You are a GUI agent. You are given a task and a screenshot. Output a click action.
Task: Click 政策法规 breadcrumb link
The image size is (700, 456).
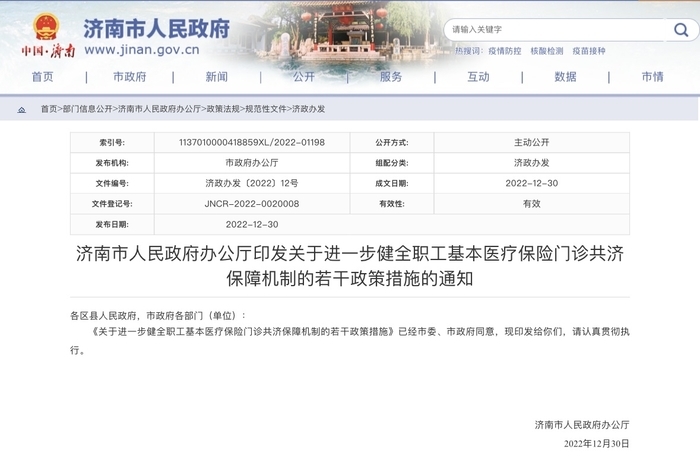[223, 109]
